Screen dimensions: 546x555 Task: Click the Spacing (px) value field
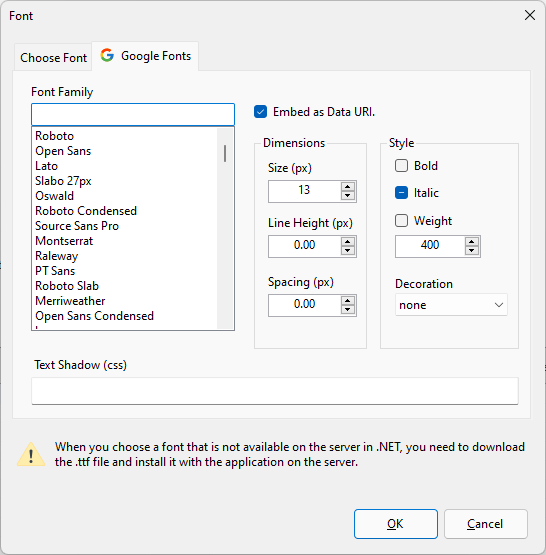pyautogui.click(x=305, y=305)
